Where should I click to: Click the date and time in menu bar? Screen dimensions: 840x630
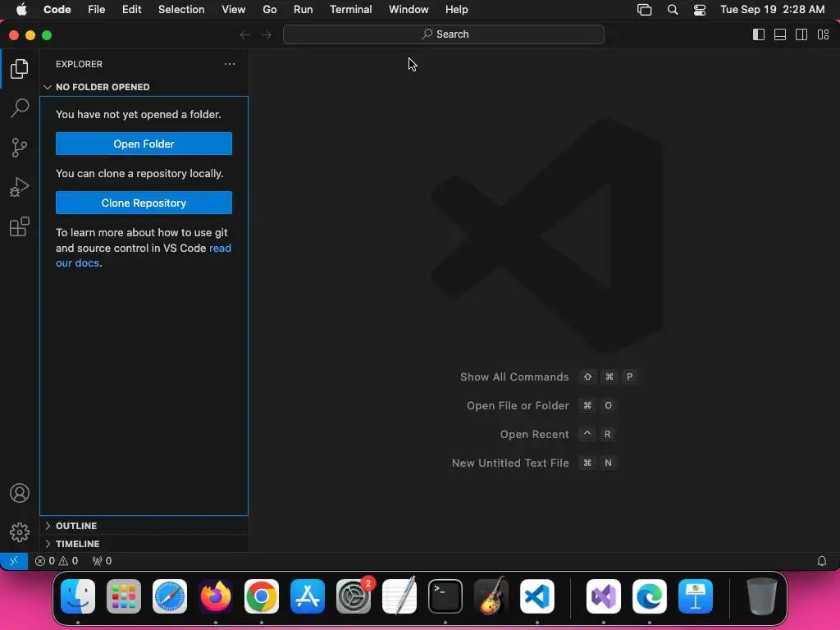click(x=772, y=10)
